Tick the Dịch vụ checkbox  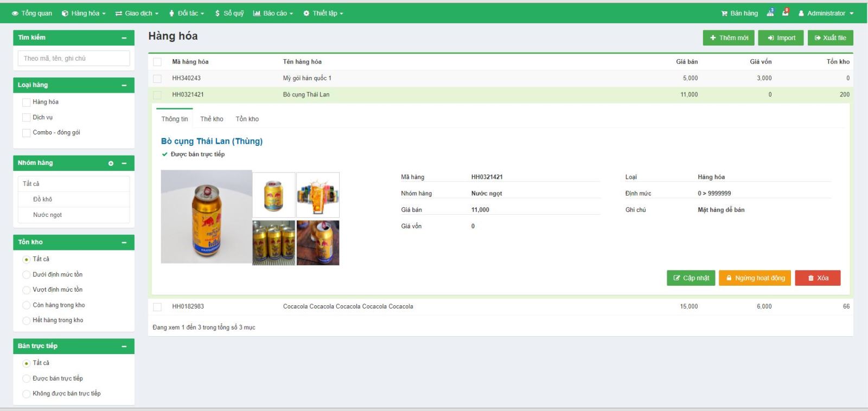pyautogui.click(x=26, y=118)
